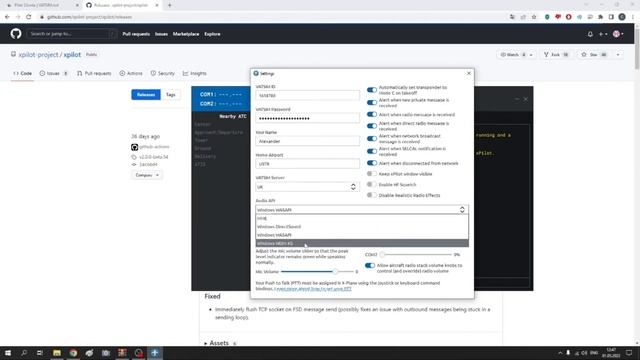Toggle alert for network broadcast message
Image resolution: width=640 pixels, height=360 pixels.
point(371,139)
